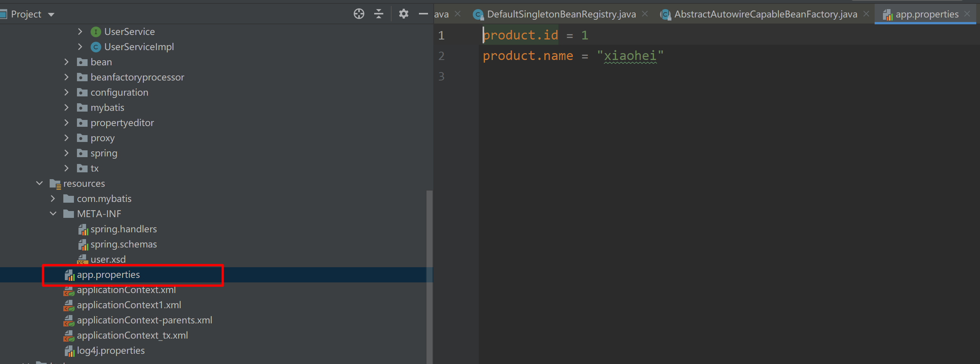The image size is (980, 364).
Task: Expand the beanfactoryprocessor package
Action: pyautogui.click(x=66, y=77)
